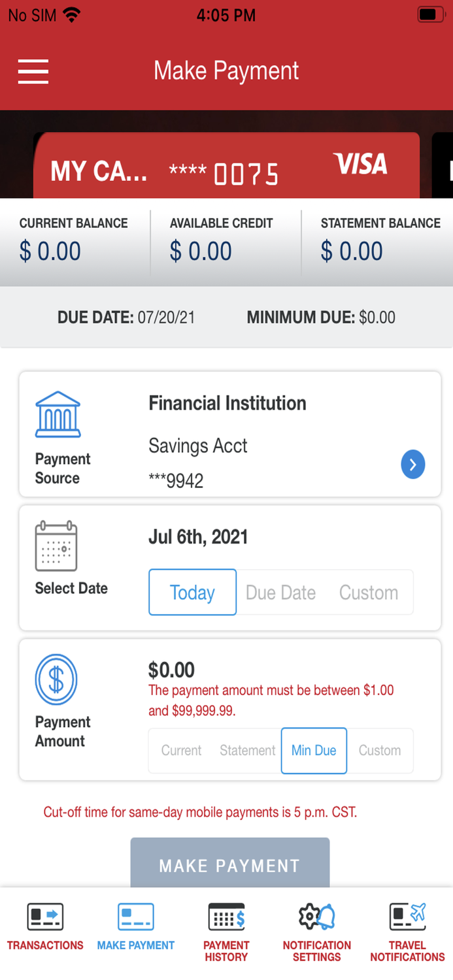Choose Custom payment amount option
Screen dimensions: 453x980
click(x=380, y=751)
